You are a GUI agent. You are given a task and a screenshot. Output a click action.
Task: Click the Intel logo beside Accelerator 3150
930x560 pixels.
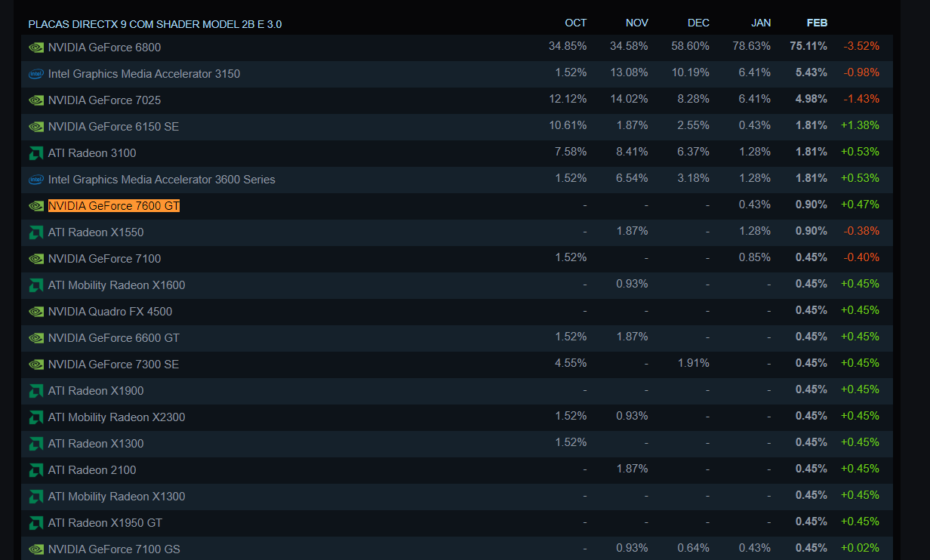[35, 74]
